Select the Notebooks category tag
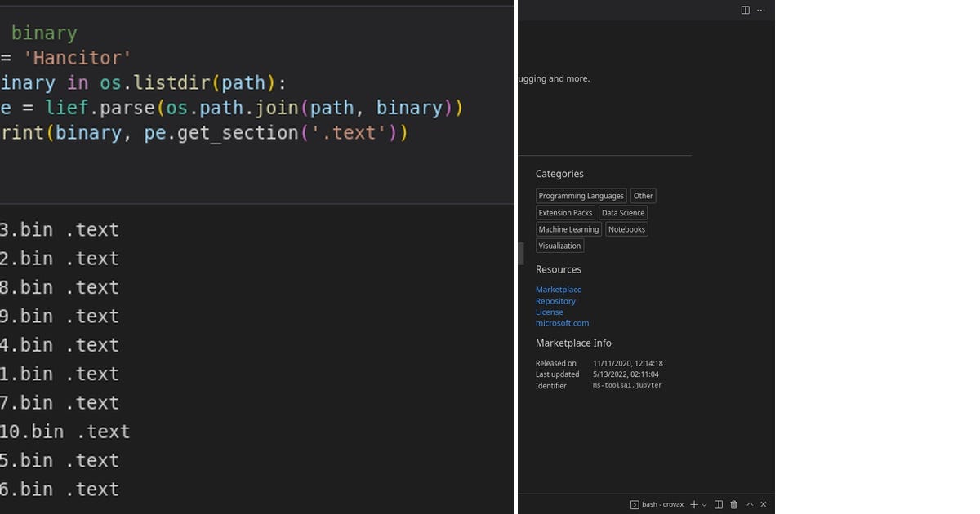Image resolution: width=980 pixels, height=514 pixels. coord(626,229)
